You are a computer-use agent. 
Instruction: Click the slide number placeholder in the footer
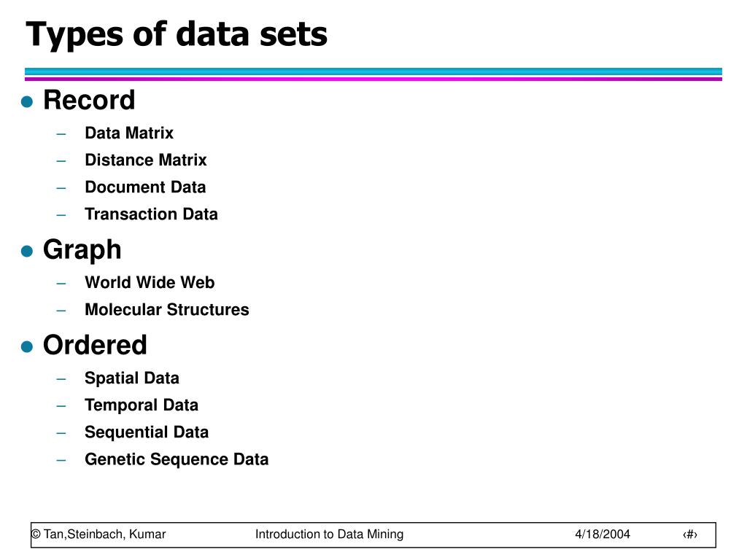(690, 534)
